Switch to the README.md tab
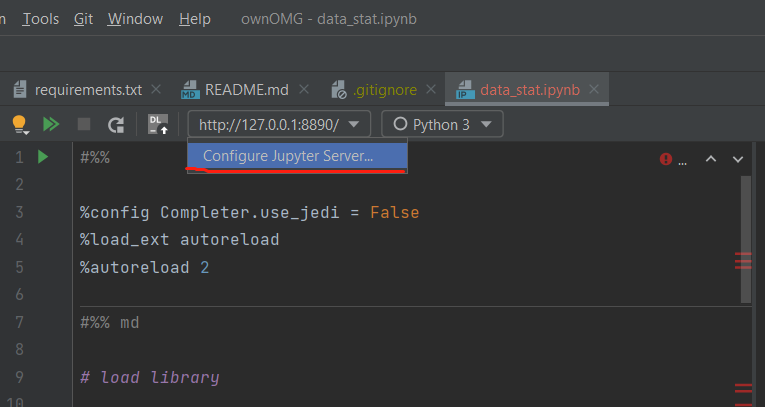This screenshot has height=407, width=765. coord(246,90)
